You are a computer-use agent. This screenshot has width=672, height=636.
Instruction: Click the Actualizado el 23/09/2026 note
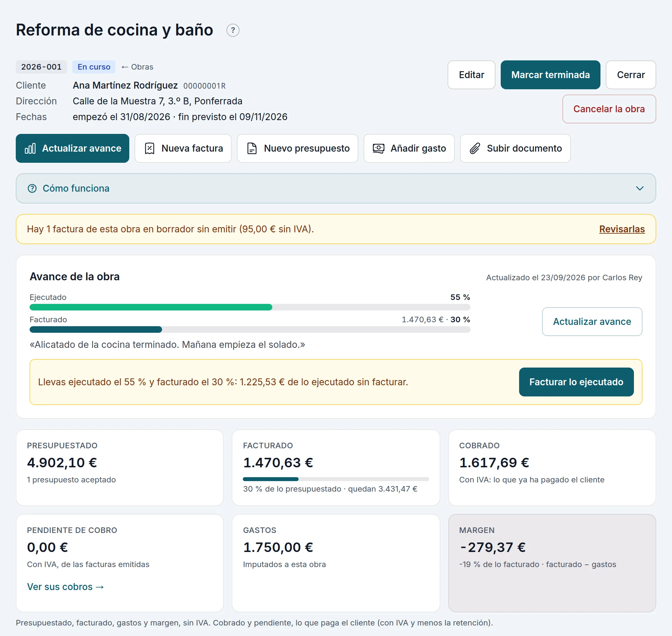coord(564,278)
